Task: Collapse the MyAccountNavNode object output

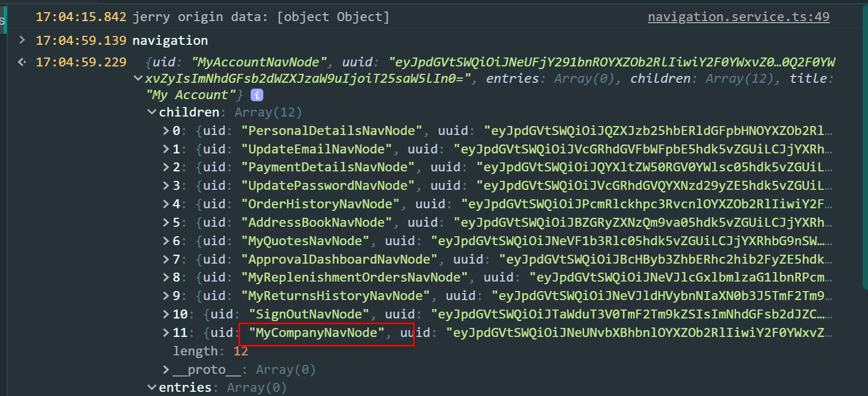Action: tap(138, 78)
